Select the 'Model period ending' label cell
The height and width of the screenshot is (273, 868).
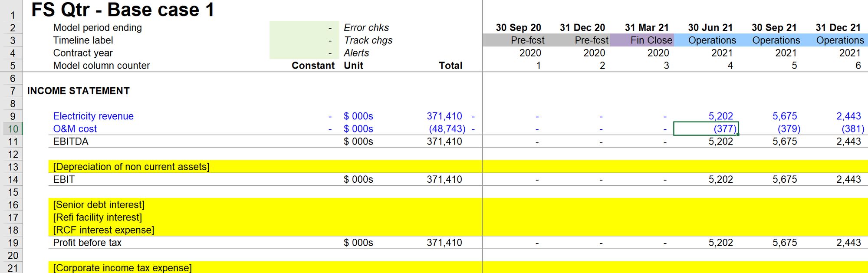pyautogui.click(x=97, y=28)
